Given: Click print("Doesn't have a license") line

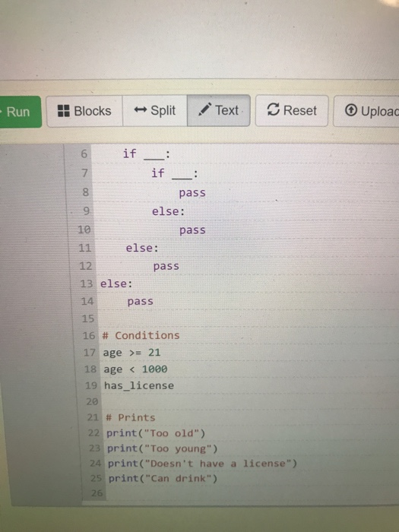Looking at the screenshot, I should [202, 464].
